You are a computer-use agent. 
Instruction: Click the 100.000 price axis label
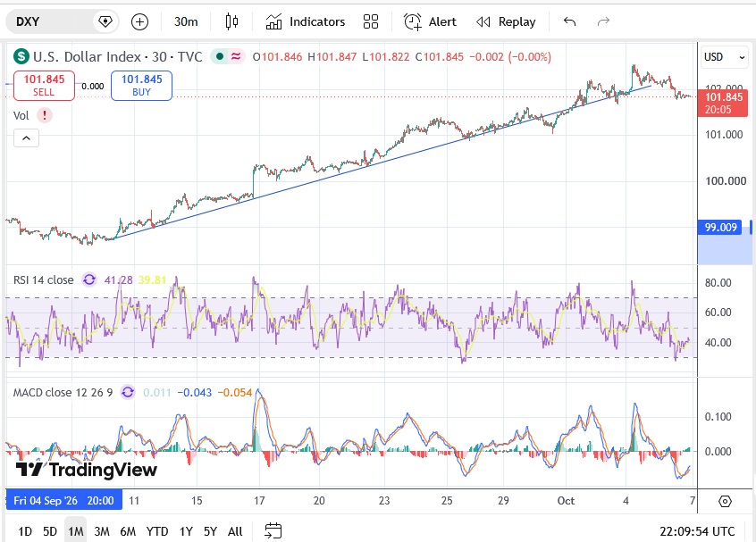click(x=726, y=180)
